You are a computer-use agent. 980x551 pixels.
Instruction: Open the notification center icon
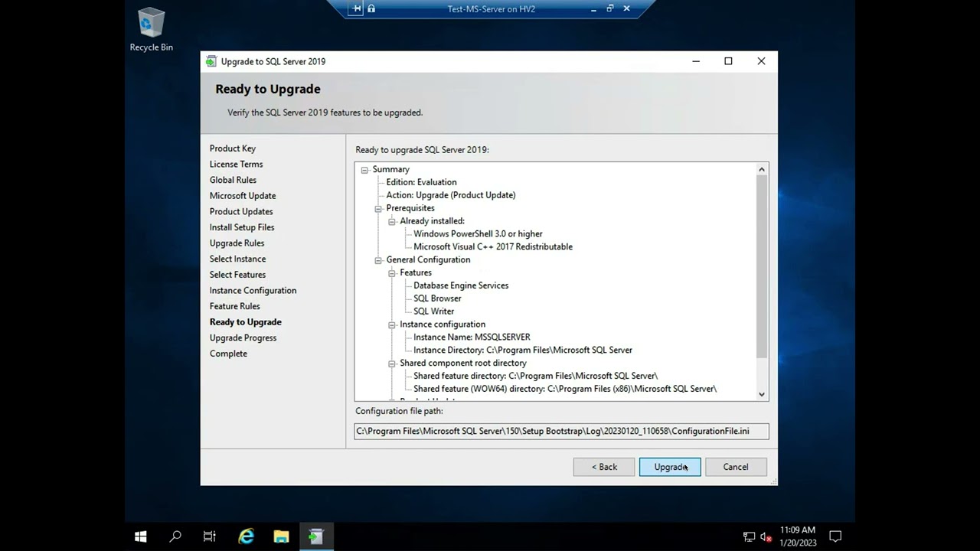836,537
